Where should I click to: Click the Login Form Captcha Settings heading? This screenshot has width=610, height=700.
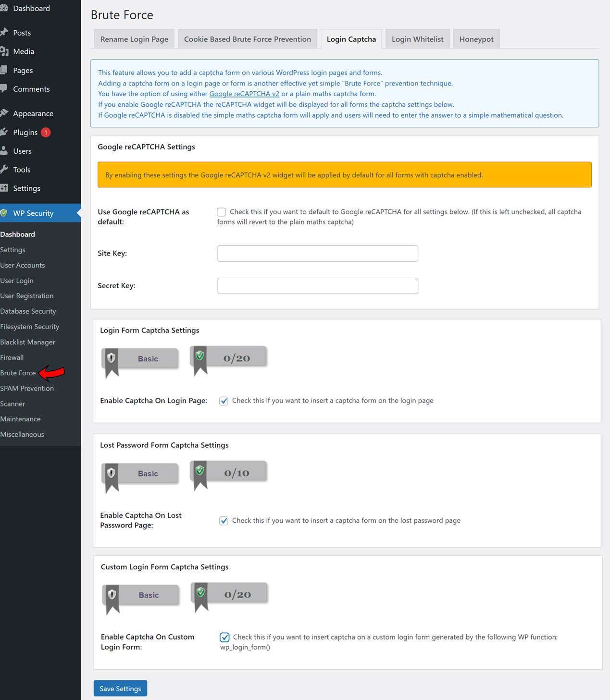click(x=149, y=330)
